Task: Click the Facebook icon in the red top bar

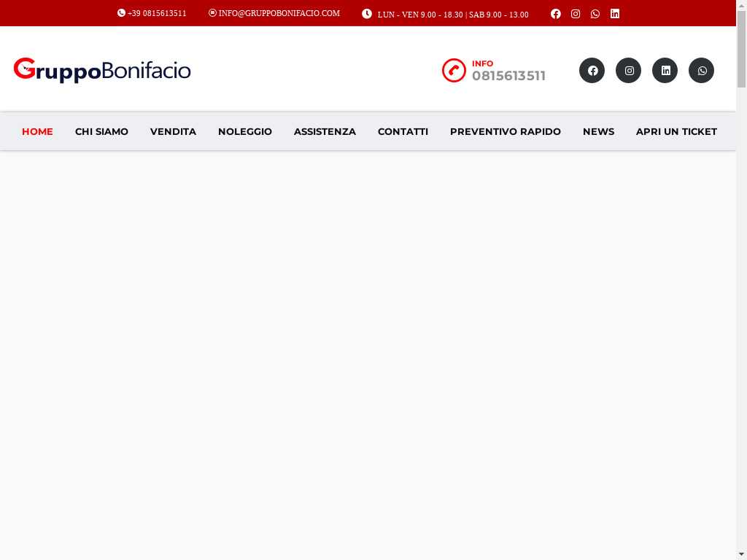Action: pos(556,14)
